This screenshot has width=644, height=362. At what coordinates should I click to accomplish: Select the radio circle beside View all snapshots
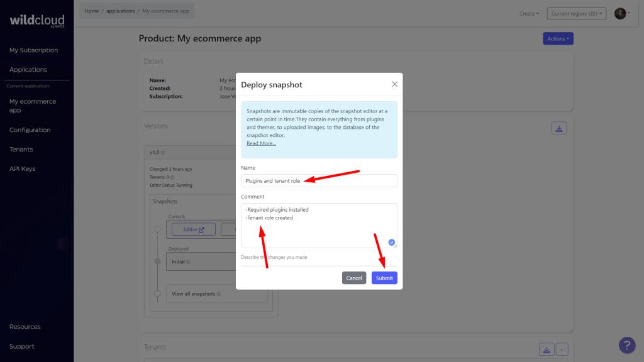pyautogui.click(x=157, y=293)
